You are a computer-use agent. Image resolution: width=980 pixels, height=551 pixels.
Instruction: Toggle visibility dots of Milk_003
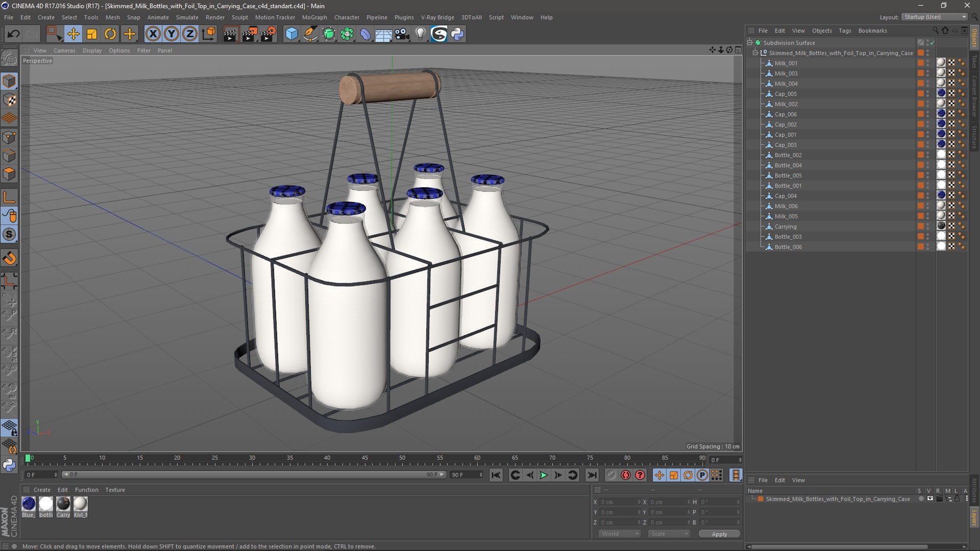(927, 73)
